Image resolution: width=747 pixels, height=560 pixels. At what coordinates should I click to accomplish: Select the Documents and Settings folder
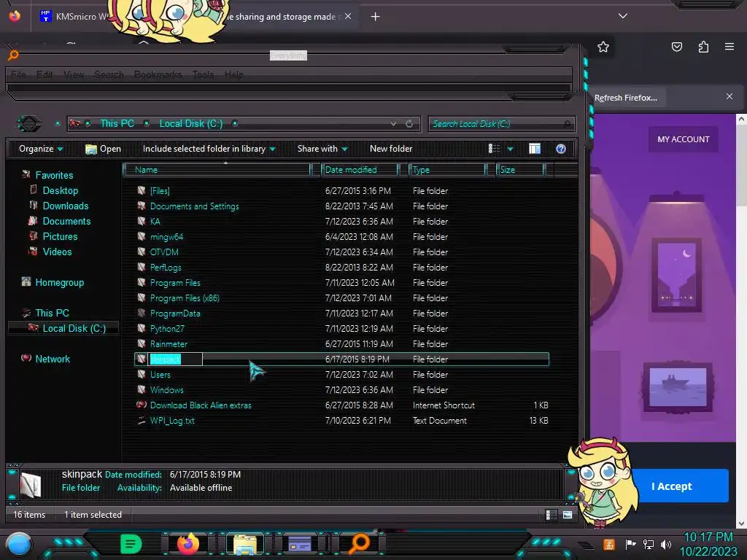[x=194, y=206]
